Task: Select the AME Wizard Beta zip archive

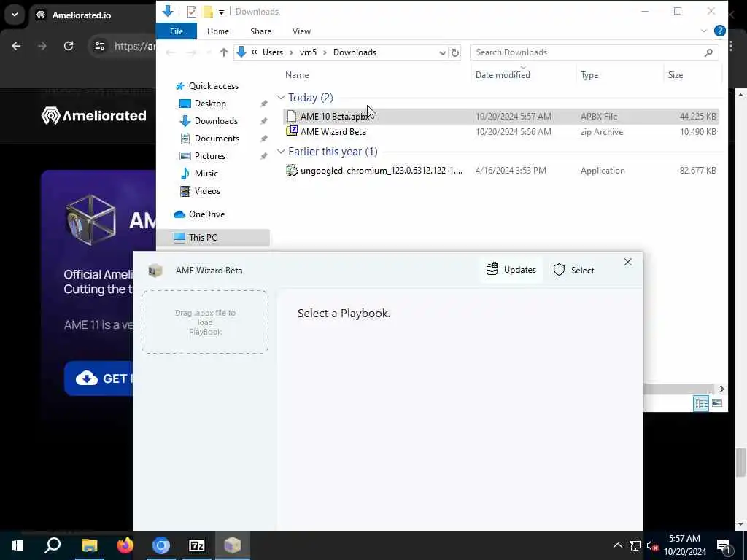Action: click(501, 132)
